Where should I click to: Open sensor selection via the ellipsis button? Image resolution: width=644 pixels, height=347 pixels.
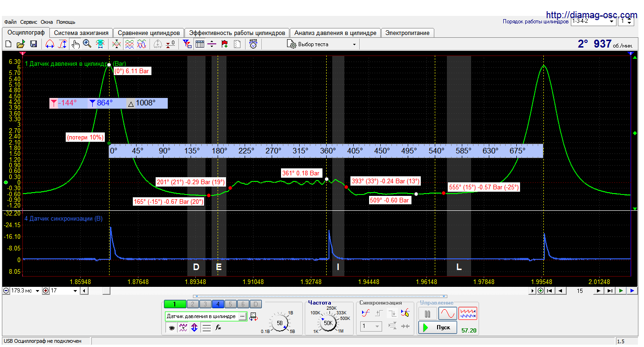tap(242, 316)
